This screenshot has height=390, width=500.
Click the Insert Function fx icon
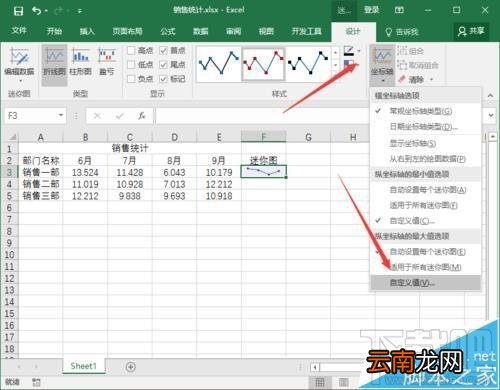point(142,116)
